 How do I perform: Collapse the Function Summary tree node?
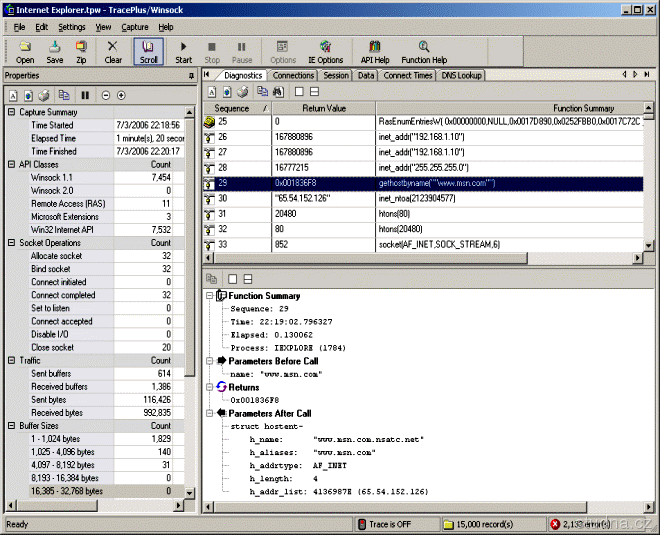[209, 296]
